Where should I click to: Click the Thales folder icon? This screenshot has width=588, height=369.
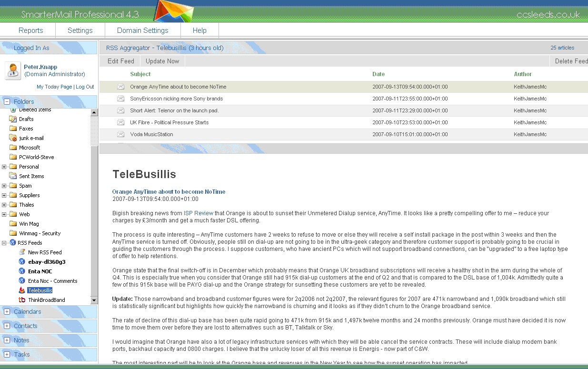click(x=13, y=205)
